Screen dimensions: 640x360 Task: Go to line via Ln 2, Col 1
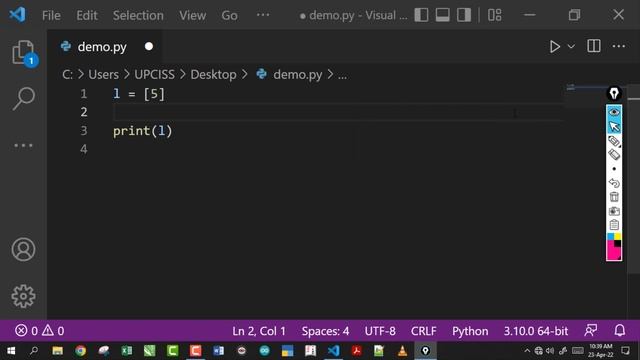pyautogui.click(x=259, y=331)
